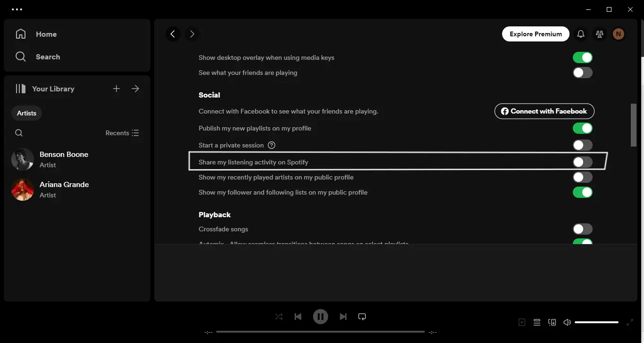
Task: Mute with the volume speaker icon
Action: pyautogui.click(x=567, y=322)
